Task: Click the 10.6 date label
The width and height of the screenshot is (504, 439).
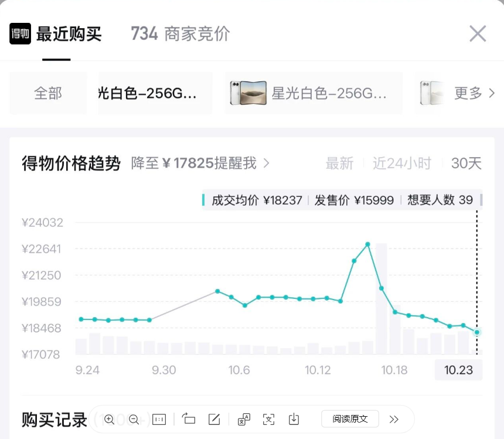Action: 239,370
